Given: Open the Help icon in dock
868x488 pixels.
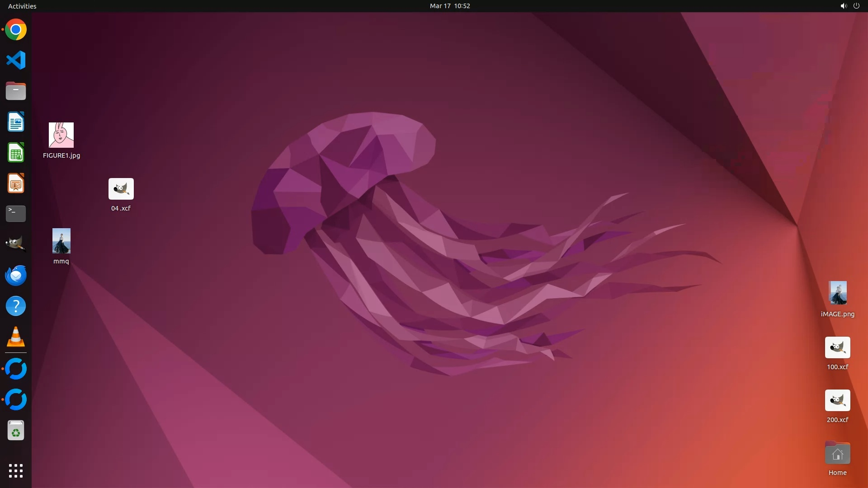Looking at the screenshot, I should click(x=16, y=306).
